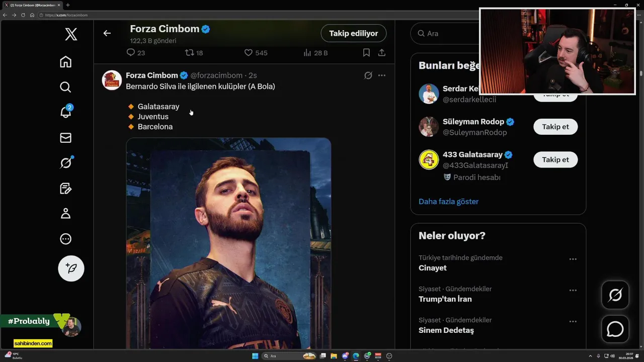644x362 pixels.
Task: Open floating Grok button at bottom right
Action: (x=615, y=295)
